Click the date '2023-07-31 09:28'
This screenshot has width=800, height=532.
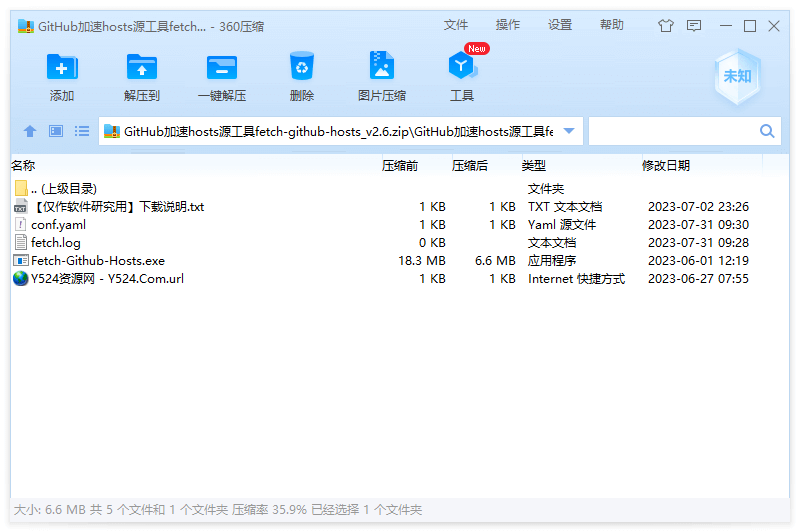(698, 242)
